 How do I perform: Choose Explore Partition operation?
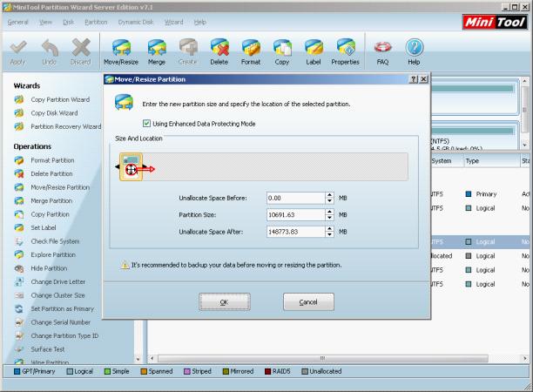coord(53,255)
